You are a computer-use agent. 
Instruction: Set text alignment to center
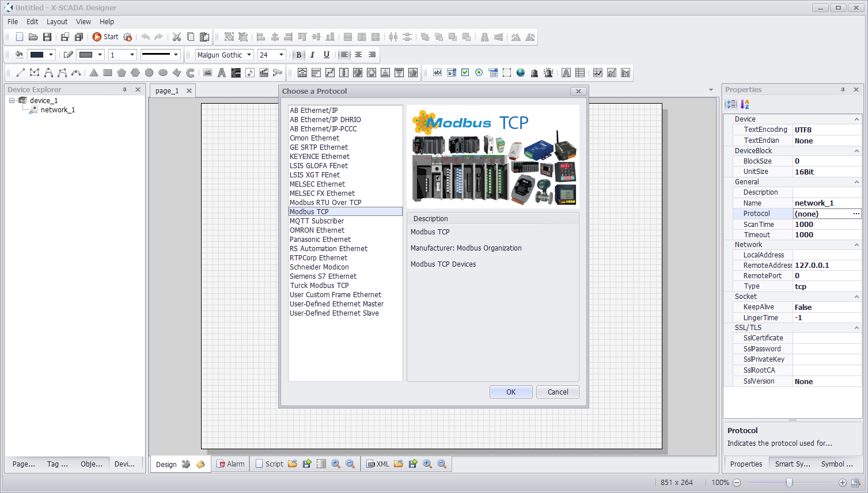pos(358,55)
